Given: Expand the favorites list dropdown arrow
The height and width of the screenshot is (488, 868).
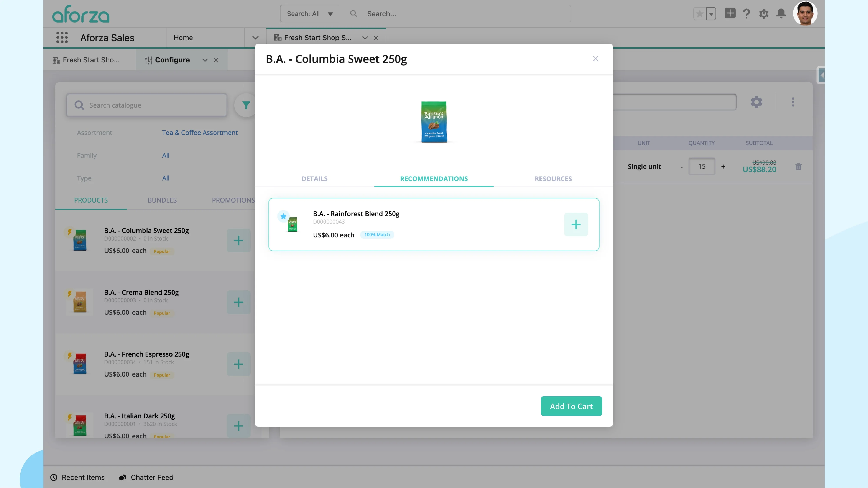Looking at the screenshot, I should [711, 14].
